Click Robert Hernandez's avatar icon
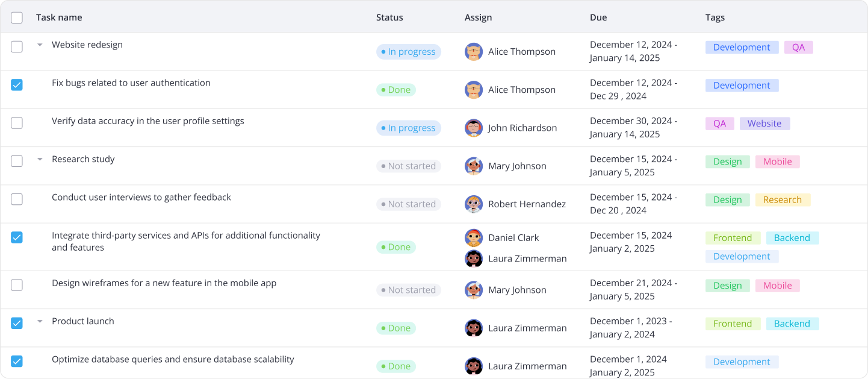The height and width of the screenshot is (379, 868). 474,204
